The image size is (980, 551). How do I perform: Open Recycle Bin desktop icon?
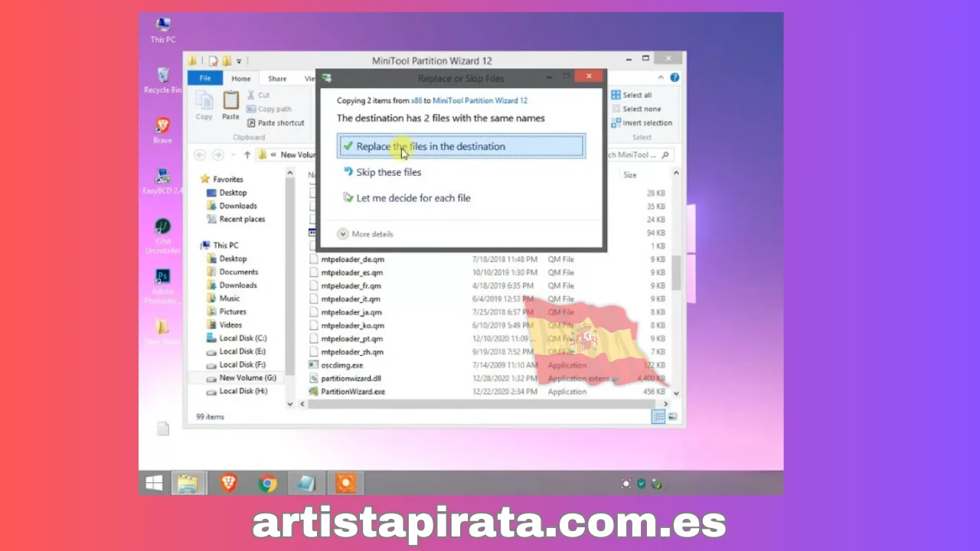point(162,80)
